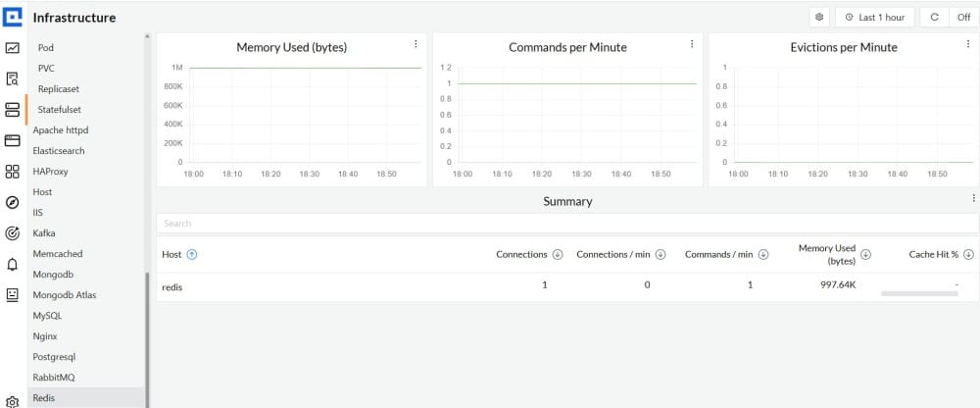Image resolution: width=980 pixels, height=408 pixels.
Task: Sort by Memory Used (bytes) column arrow
Action: 865,255
